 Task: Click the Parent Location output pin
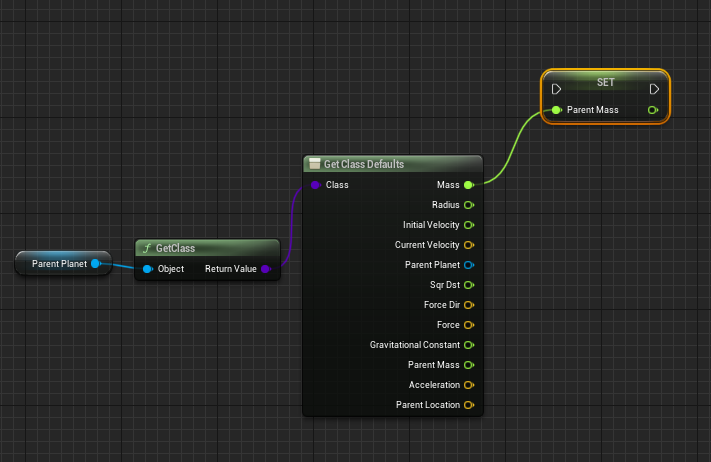468,405
